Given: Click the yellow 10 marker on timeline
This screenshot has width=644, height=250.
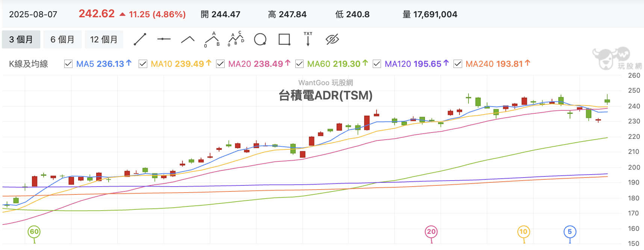Looking at the screenshot, I should coord(523,232).
